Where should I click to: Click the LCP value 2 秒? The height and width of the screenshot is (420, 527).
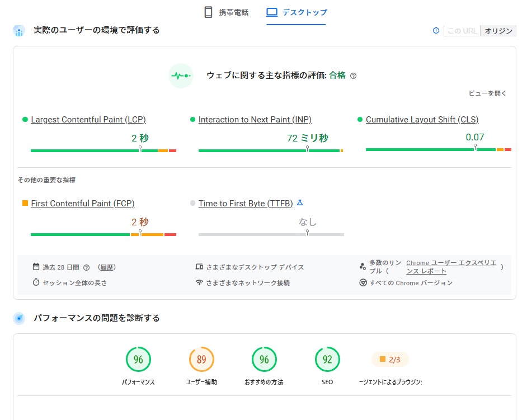point(140,138)
